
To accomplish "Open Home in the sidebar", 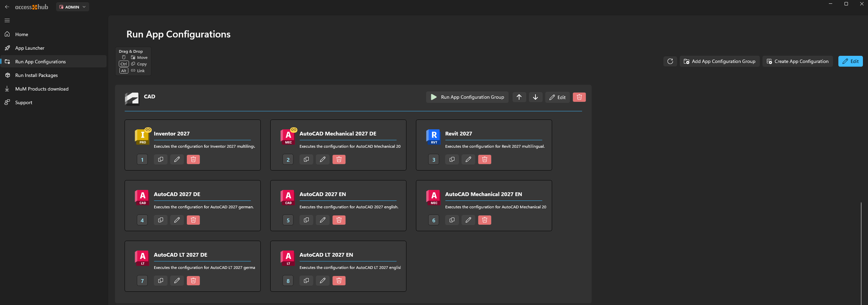I will tap(53, 34).
